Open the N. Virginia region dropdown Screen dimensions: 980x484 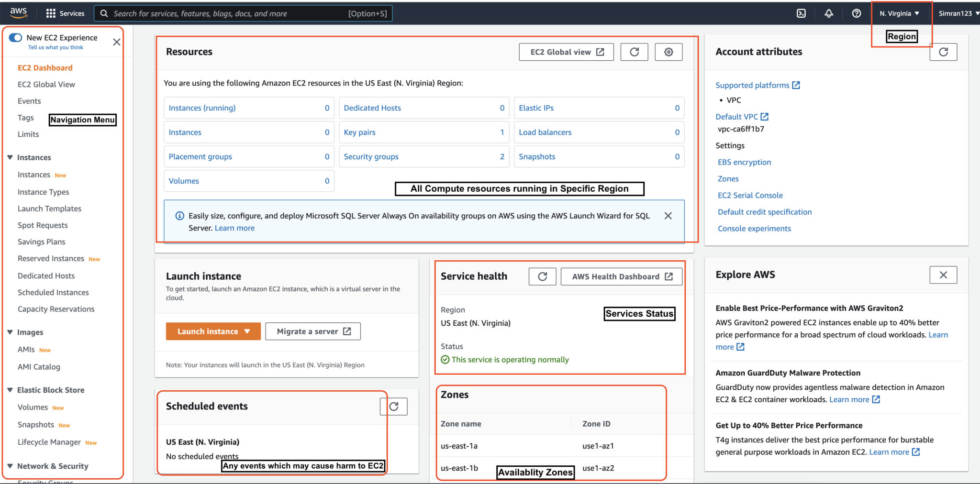click(x=899, y=13)
